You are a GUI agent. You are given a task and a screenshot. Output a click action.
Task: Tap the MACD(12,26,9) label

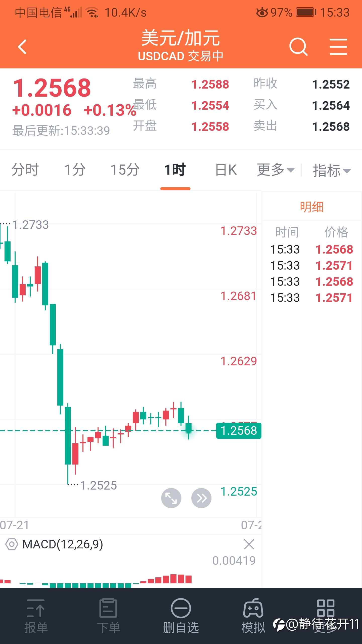tap(63, 544)
